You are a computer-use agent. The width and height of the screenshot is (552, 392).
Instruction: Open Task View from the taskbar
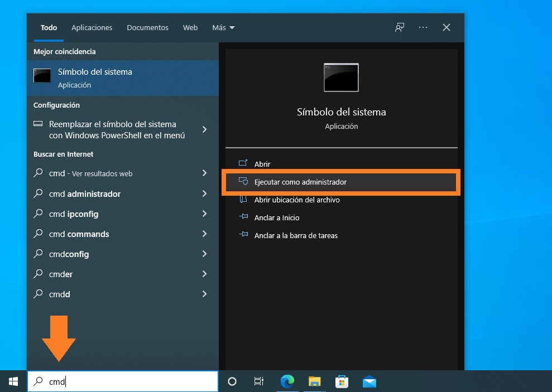point(258,381)
